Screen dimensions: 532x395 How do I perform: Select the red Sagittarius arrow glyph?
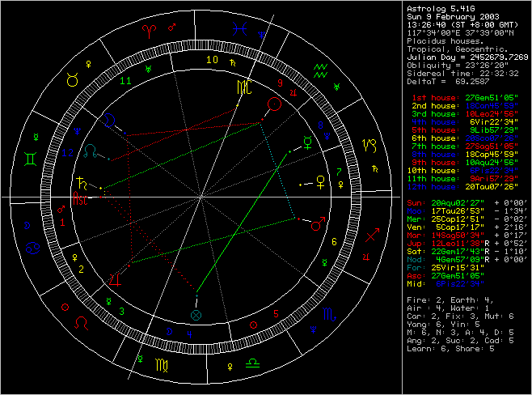[x=373, y=236]
